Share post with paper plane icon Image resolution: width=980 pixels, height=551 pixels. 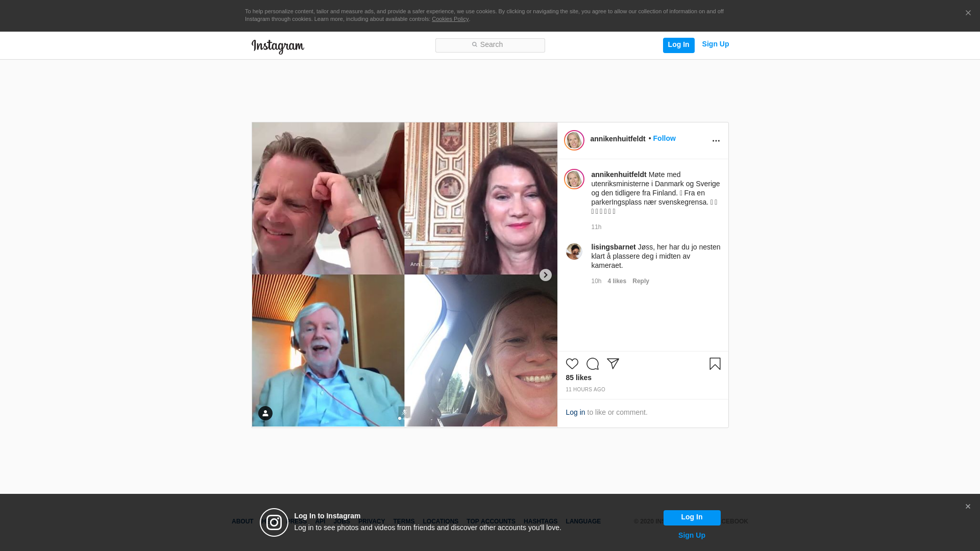coord(612,364)
